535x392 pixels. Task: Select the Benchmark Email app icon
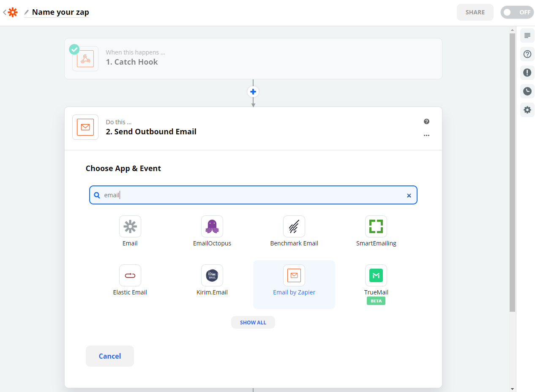tap(294, 226)
